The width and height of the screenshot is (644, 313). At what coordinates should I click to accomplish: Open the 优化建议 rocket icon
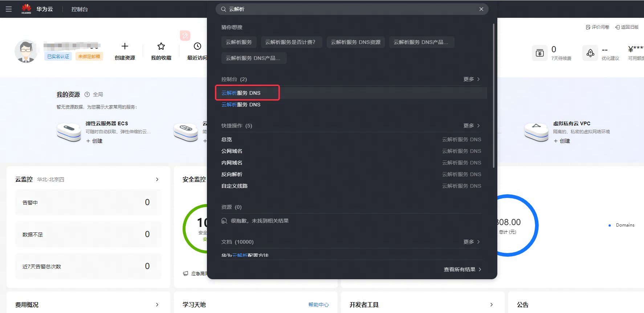click(x=590, y=53)
